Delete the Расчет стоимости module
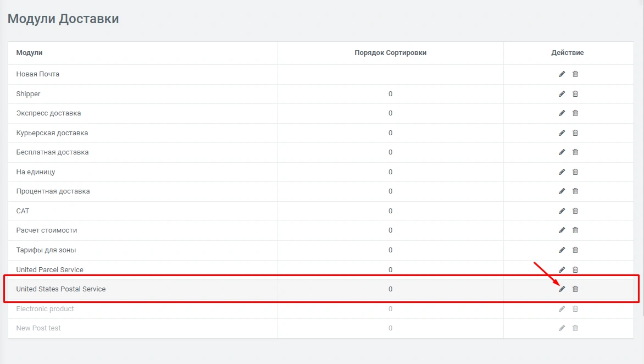644x364 pixels. coord(575,230)
